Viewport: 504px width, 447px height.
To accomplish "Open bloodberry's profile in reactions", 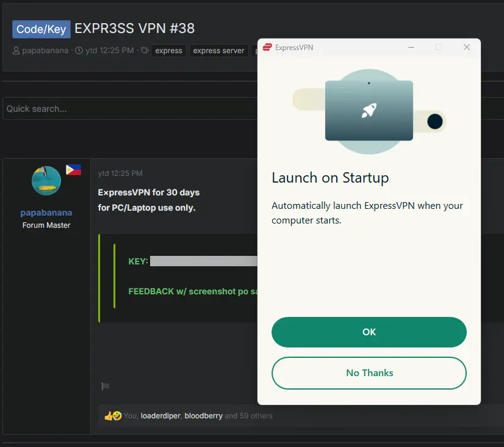I will 203,416.
